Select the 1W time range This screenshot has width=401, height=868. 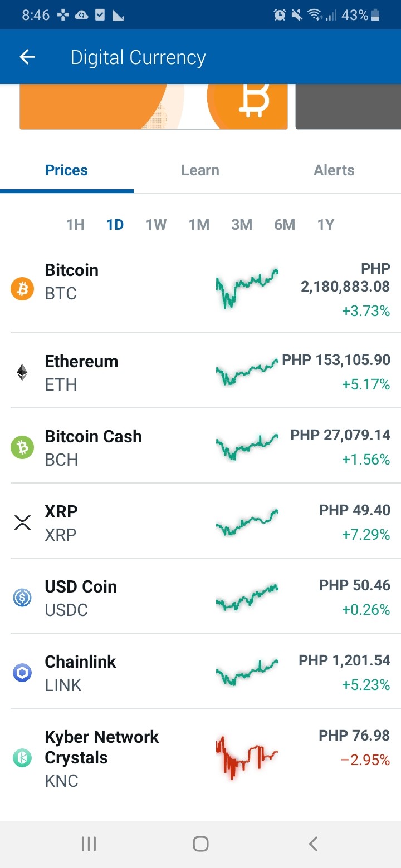(157, 225)
